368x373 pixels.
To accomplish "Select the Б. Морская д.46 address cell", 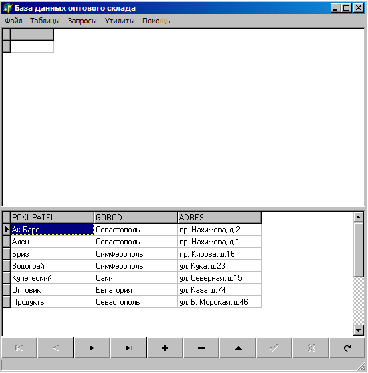I will pyautogui.click(x=220, y=302).
